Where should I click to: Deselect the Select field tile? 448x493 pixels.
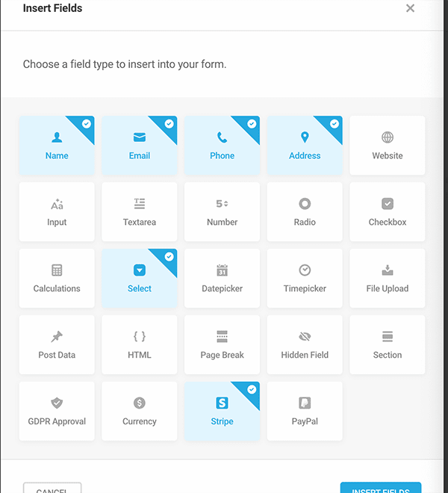(140, 279)
